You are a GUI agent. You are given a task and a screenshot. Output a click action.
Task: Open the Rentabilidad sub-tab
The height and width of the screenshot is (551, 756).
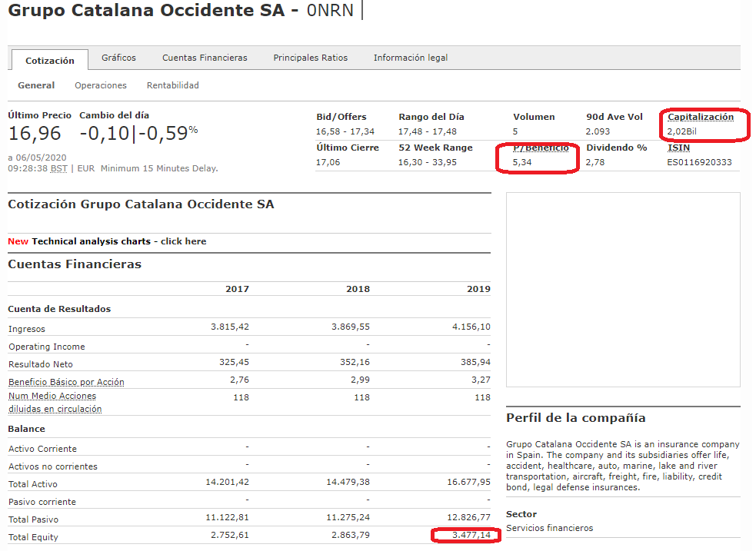[x=173, y=85]
